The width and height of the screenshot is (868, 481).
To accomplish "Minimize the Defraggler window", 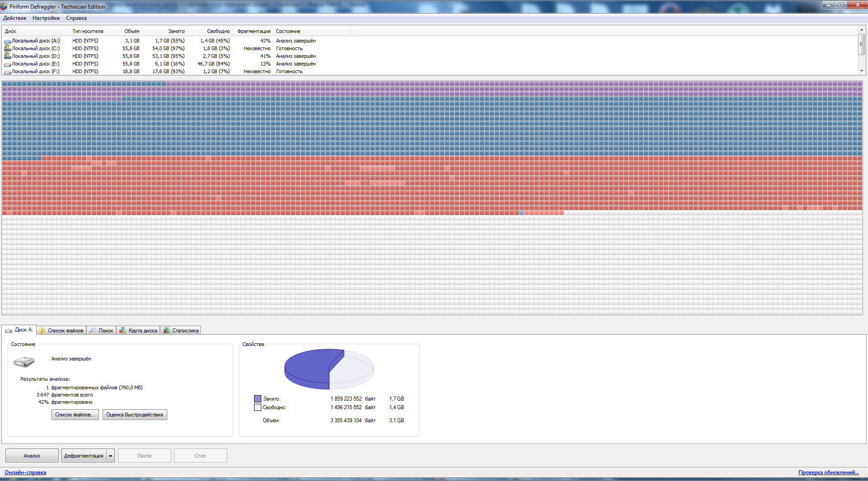I will tap(829, 5).
